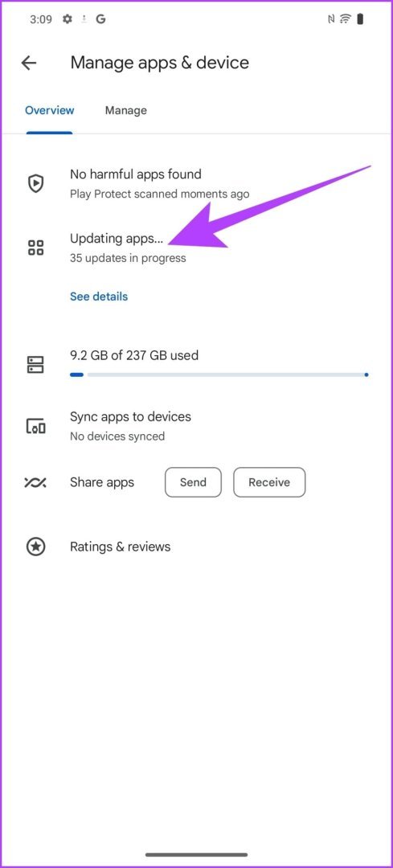
Task: Tap the settings gear in status bar
Action: click(68, 19)
